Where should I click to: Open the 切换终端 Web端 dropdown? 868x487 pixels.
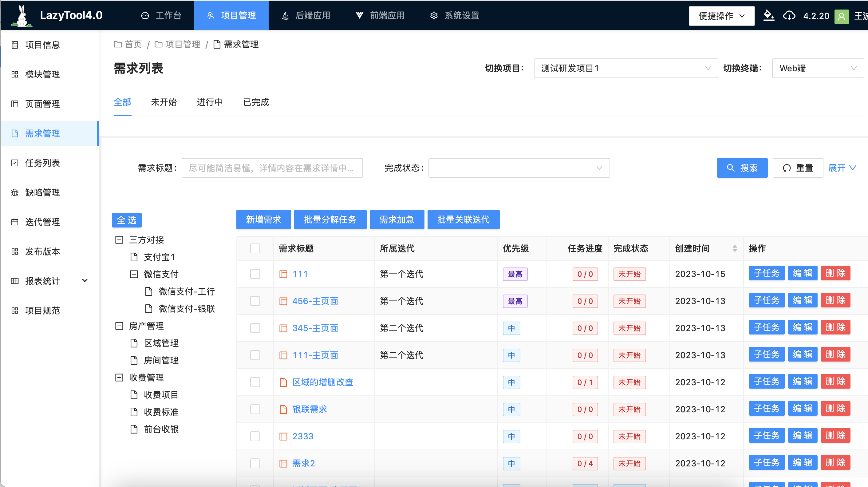[818, 69]
